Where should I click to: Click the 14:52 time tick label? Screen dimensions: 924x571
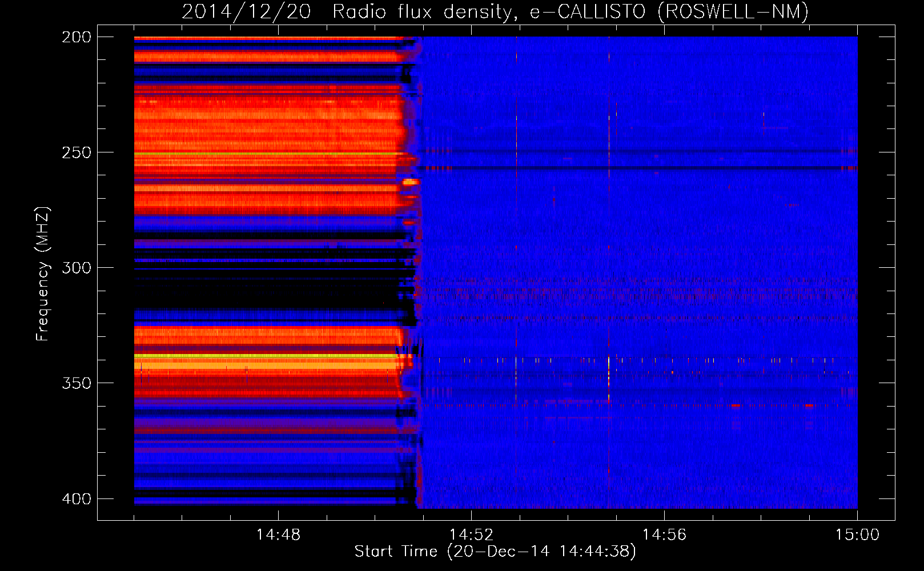[x=471, y=535]
